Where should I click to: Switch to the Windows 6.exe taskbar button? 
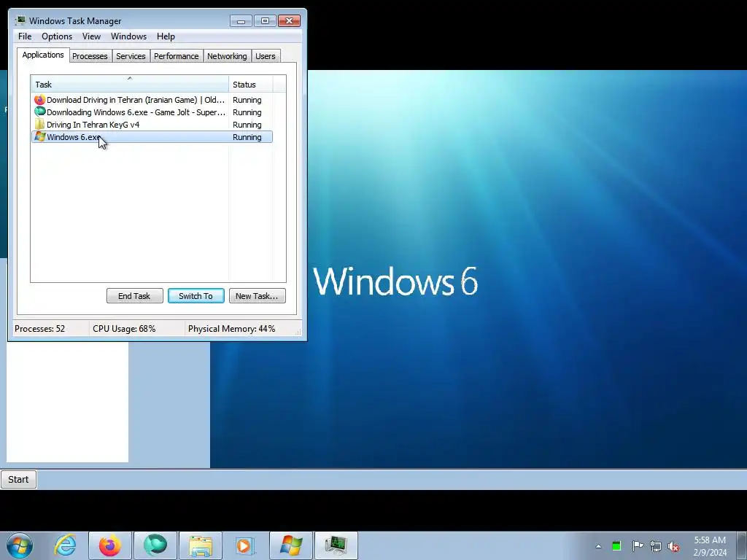click(291, 545)
